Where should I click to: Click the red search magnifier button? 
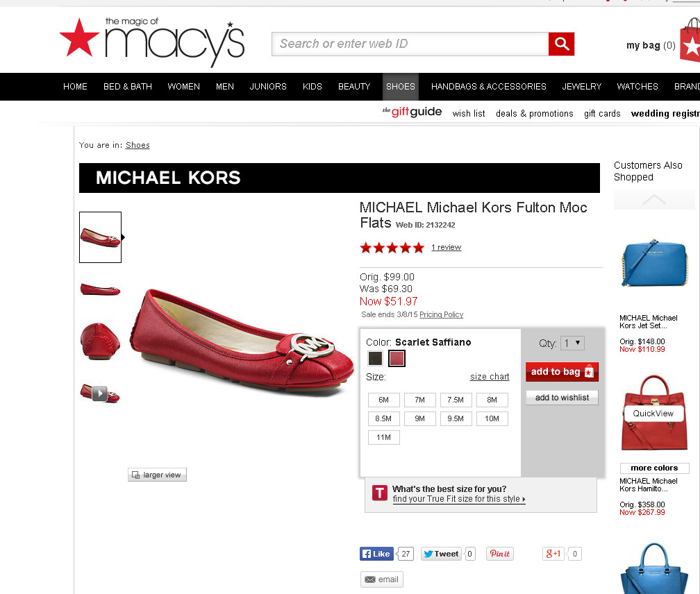[x=561, y=44]
